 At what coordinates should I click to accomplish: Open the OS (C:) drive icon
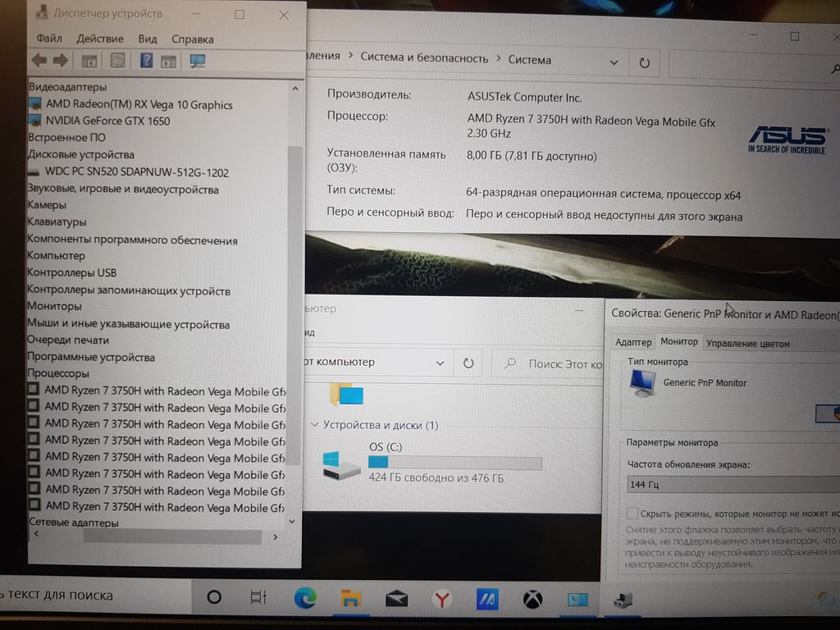click(x=340, y=465)
